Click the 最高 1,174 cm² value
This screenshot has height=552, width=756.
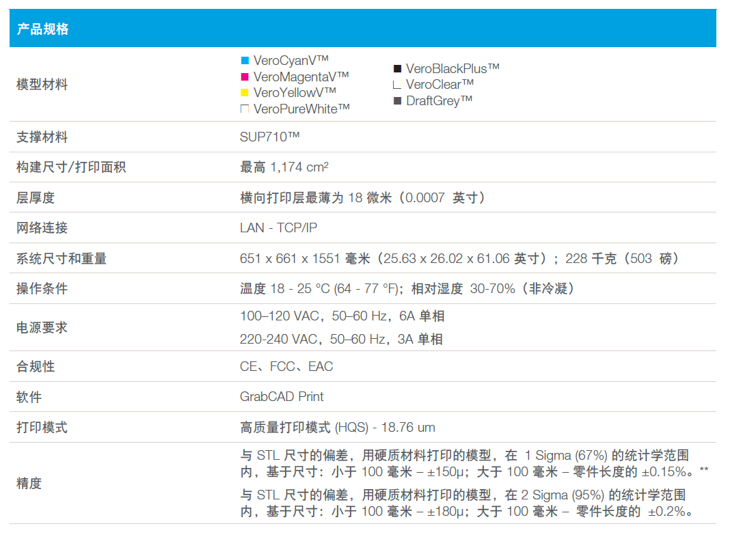click(284, 167)
